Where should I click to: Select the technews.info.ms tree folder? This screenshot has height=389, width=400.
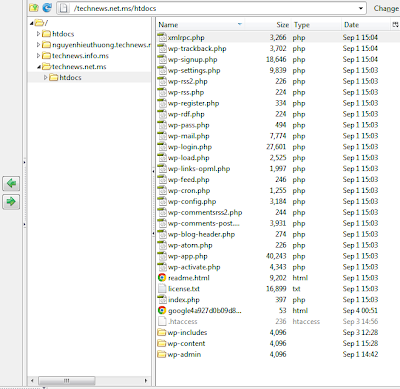point(80,56)
